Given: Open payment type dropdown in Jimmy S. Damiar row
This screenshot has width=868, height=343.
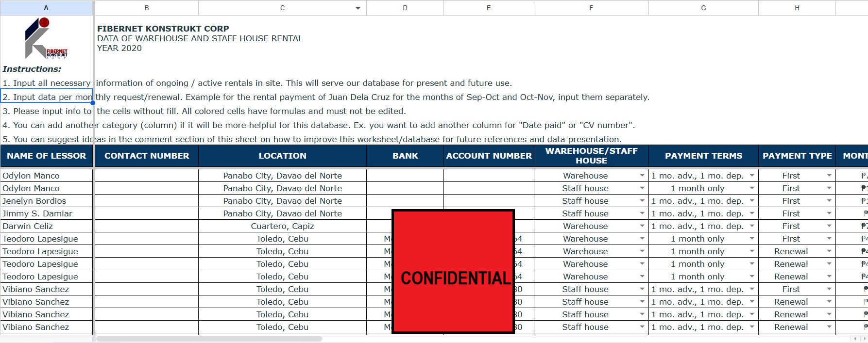Looking at the screenshot, I should 829,213.
